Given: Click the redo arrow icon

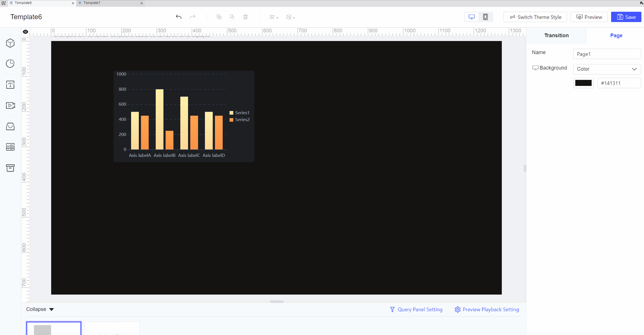Looking at the screenshot, I should click(193, 17).
